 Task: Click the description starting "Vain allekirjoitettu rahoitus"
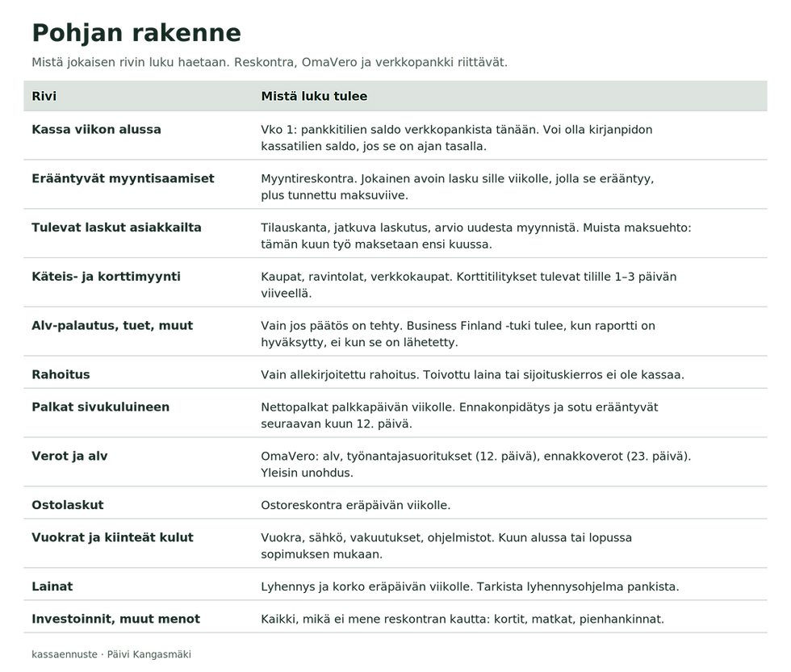pyautogui.click(x=473, y=374)
